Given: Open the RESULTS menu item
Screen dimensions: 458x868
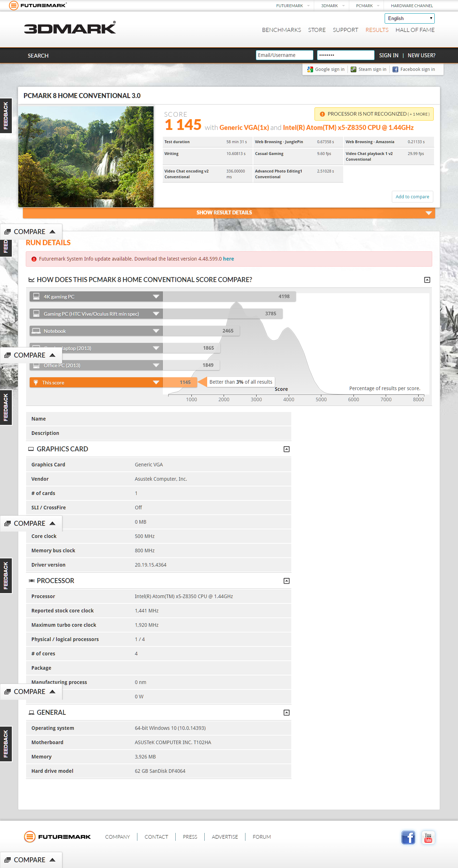Looking at the screenshot, I should pos(377,30).
